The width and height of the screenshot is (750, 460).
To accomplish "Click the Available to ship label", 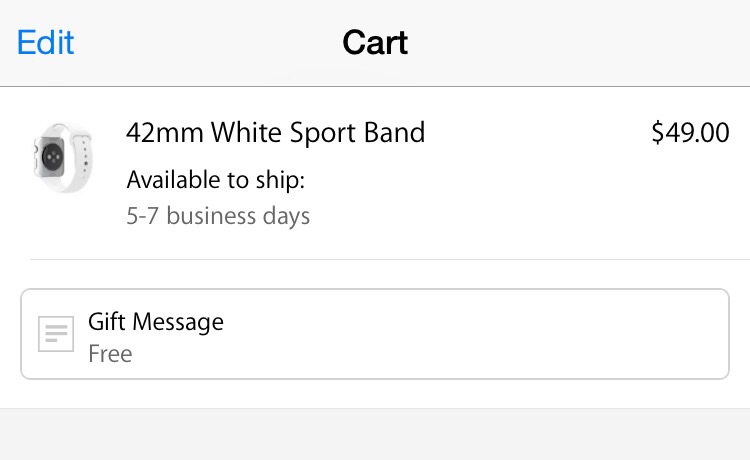I will point(216,180).
